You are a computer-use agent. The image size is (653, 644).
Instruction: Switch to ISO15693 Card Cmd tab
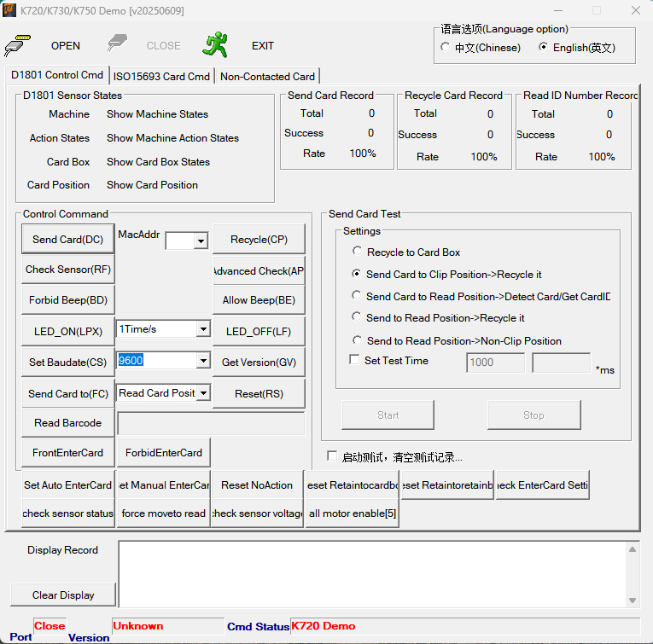[162, 76]
